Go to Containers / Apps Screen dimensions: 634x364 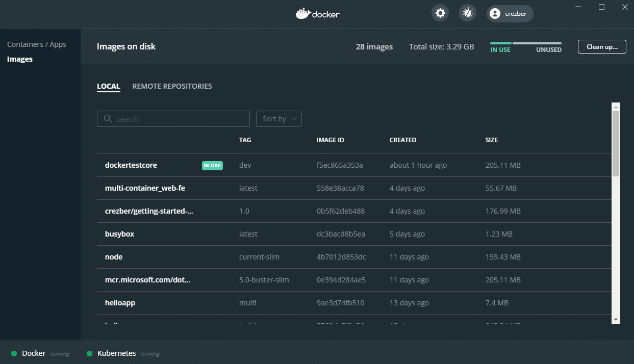[37, 44]
